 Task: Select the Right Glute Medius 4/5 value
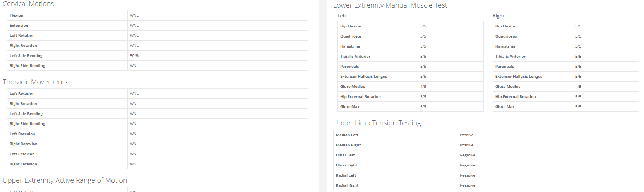pos(578,87)
